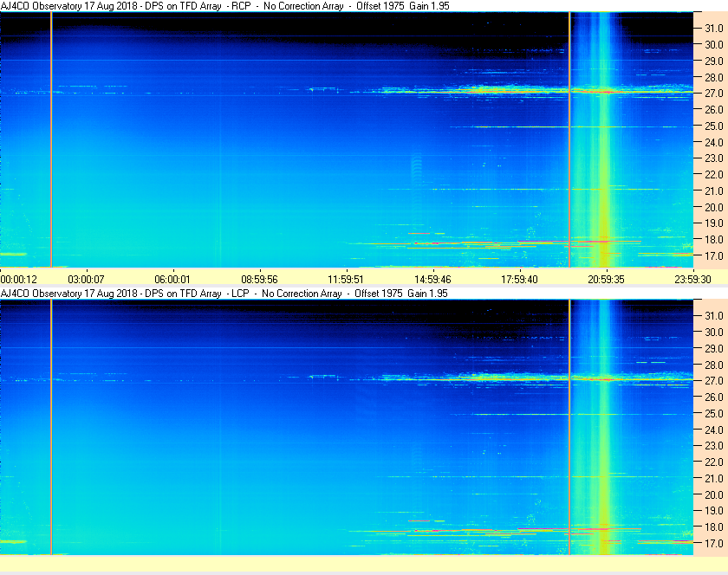Image resolution: width=728 pixels, height=575 pixels.
Task: Click 28.0 frequency label on RCP plot
Action: pyautogui.click(x=714, y=77)
